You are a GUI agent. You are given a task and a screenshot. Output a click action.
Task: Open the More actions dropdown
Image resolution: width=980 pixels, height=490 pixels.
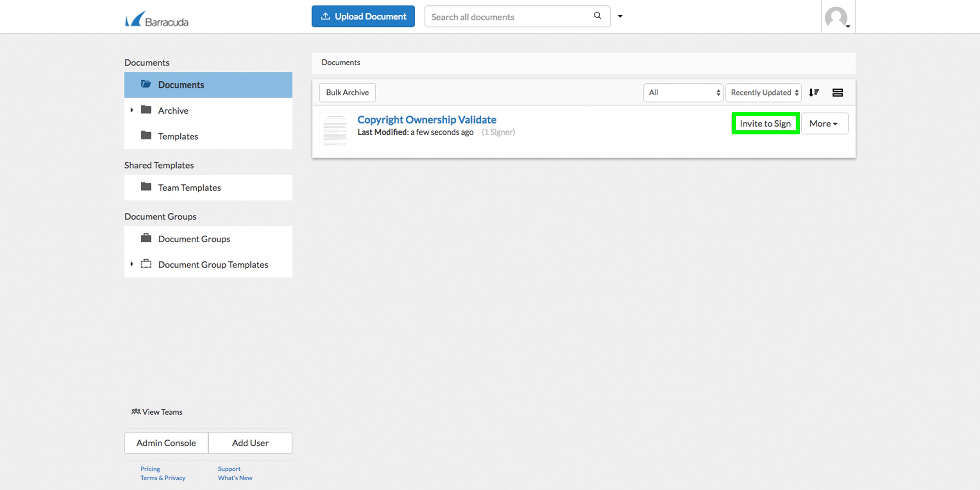(x=824, y=123)
